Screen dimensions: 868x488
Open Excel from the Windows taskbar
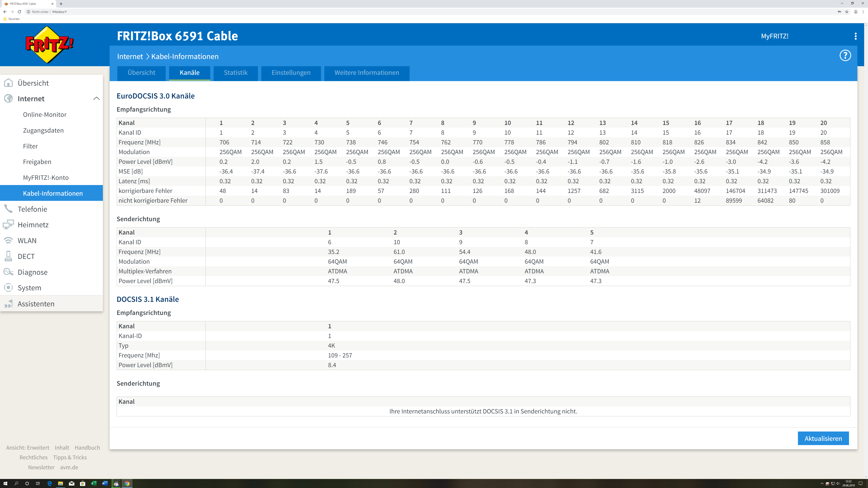(94, 484)
